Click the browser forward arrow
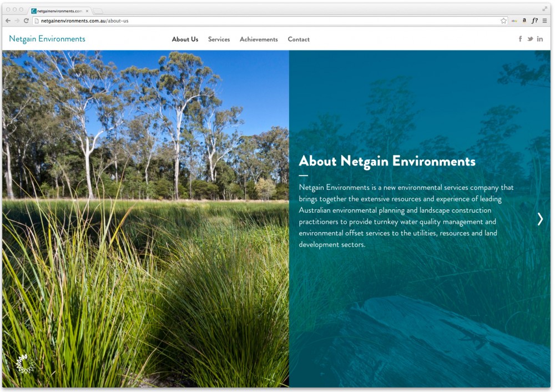The height and width of the screenshot is (392, 555). tap(17, 21)
